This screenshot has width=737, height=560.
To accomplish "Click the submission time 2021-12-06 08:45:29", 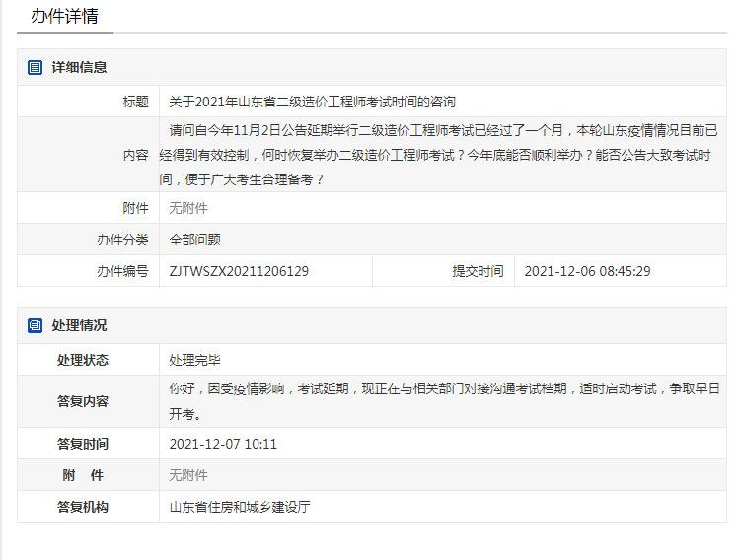I will [x=587, y=271].
